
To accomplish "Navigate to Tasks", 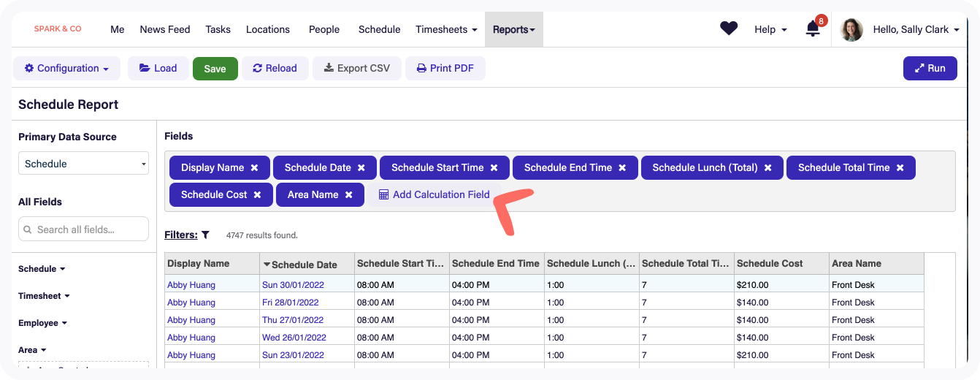I will 218,29.
